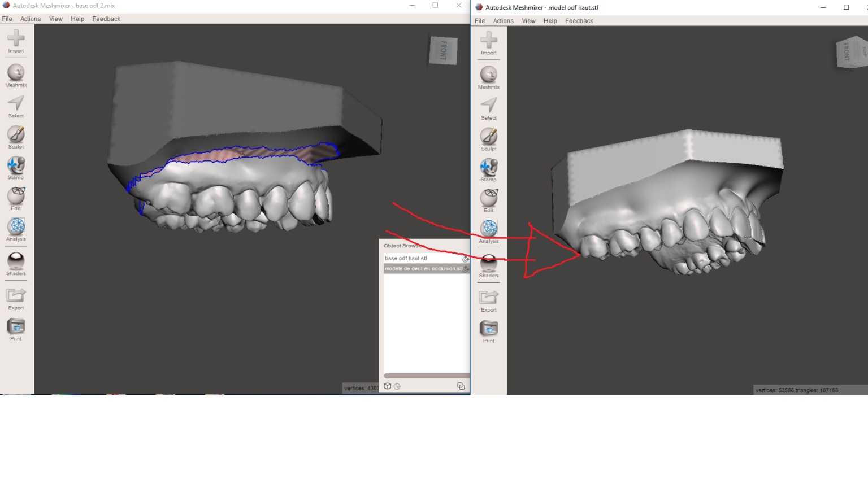
Task: Select base odf haut.stl in the Object Browser
Action: click(418, 258)
